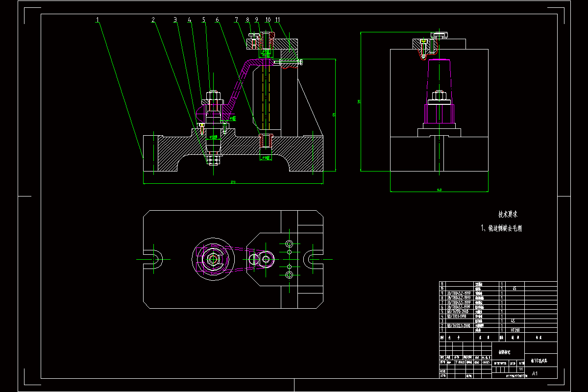Select the hex nut in the plan view
This screenshot has width=588, height=392.
coord(214,259)
